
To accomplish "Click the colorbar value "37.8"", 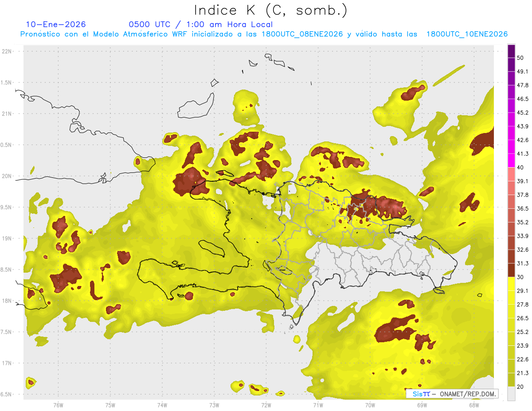I will pyautogui.click(x=522, y=195).
